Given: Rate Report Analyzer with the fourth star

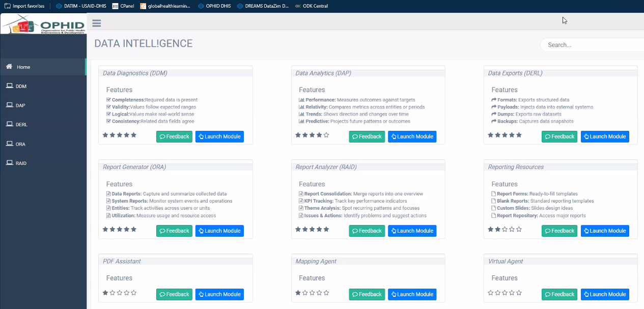Looking at the screenshot, I should tap(319, 229).
